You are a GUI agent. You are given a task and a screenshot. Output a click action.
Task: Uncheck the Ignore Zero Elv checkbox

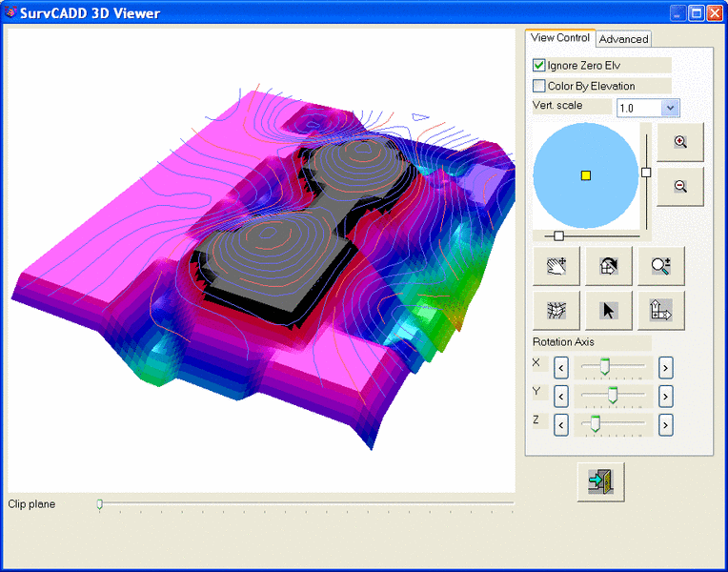pos(538,66)
